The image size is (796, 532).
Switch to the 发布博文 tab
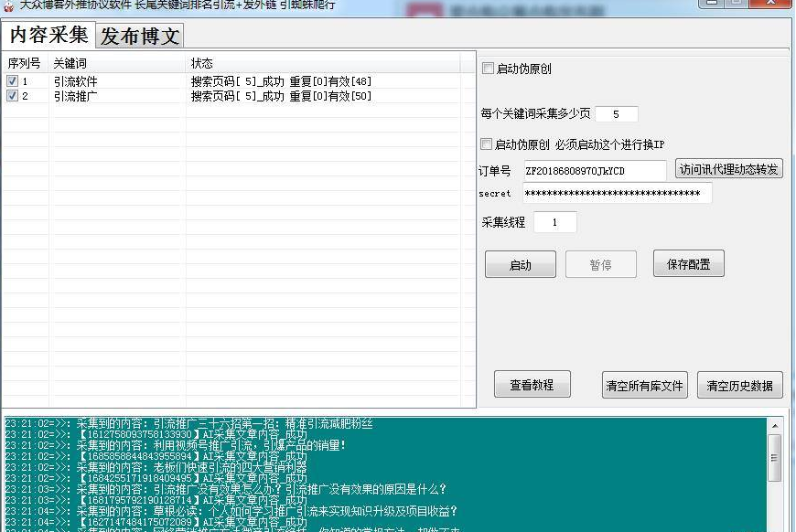(x=139, y=35)
